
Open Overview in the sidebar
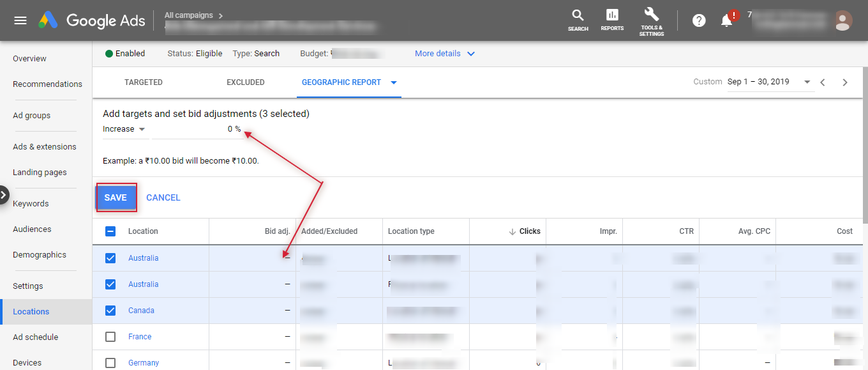coord(29,59)
